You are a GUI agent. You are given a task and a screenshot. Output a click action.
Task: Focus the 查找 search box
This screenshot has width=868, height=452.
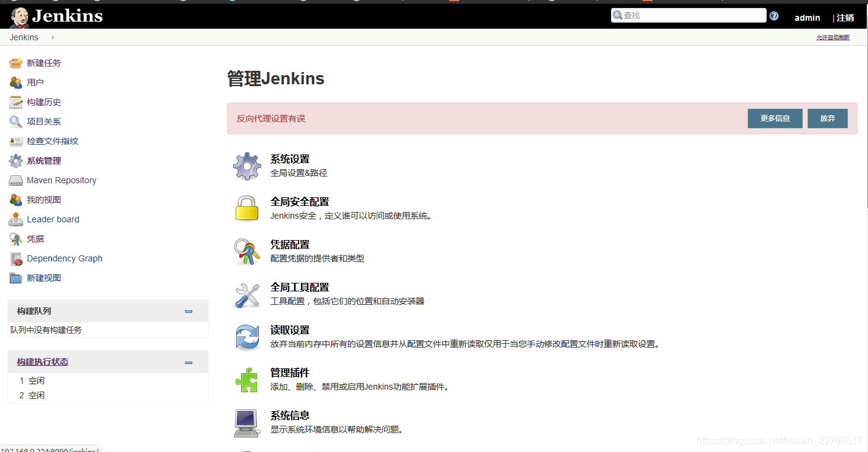point(689,15)
